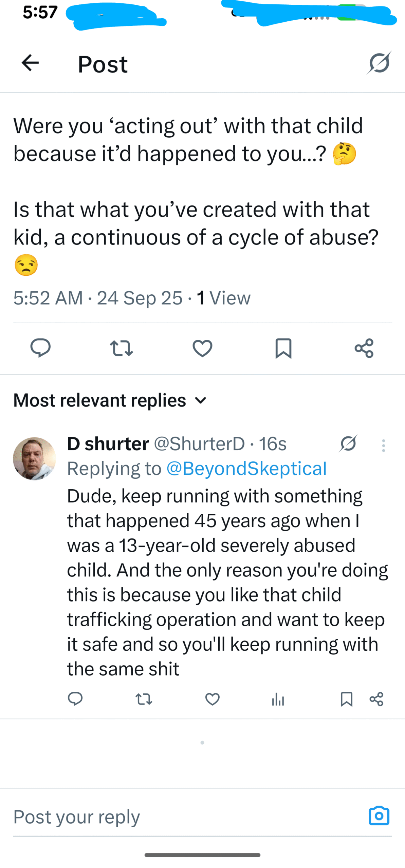
Task: Reply to D shurter's comment
Action: pyautogui.click(x=75, y=699)
